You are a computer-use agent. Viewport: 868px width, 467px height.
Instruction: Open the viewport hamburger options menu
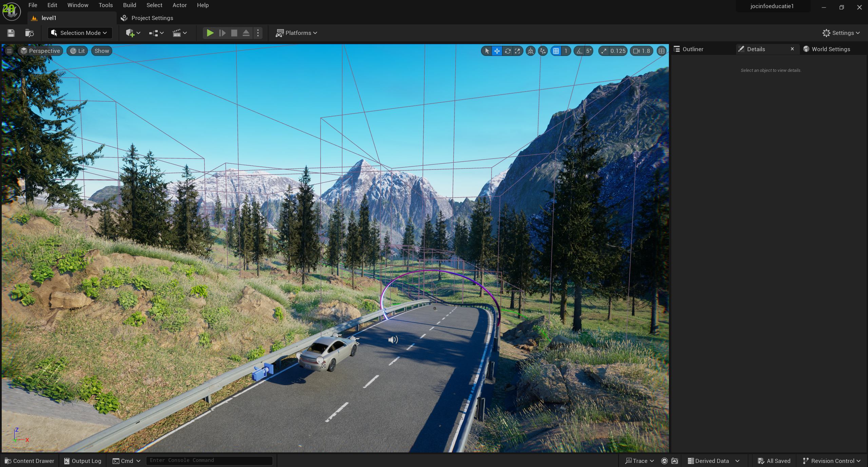click(9, 51)
